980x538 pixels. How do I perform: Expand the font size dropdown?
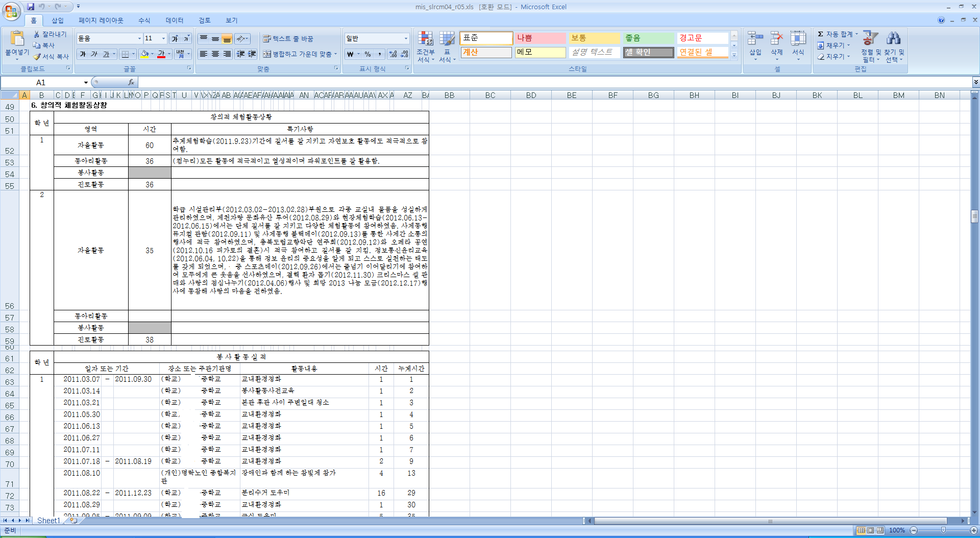tap(163, 39)
